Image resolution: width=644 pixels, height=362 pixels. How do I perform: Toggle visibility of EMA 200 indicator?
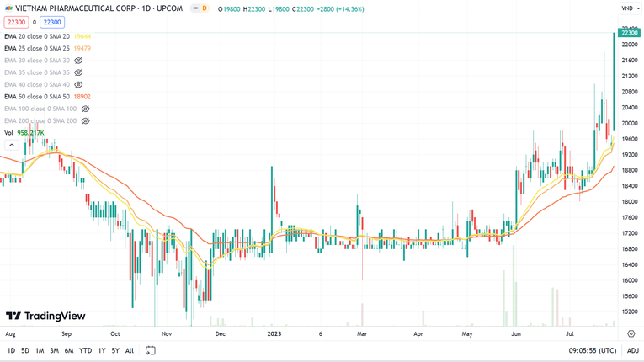coord(85,121)
